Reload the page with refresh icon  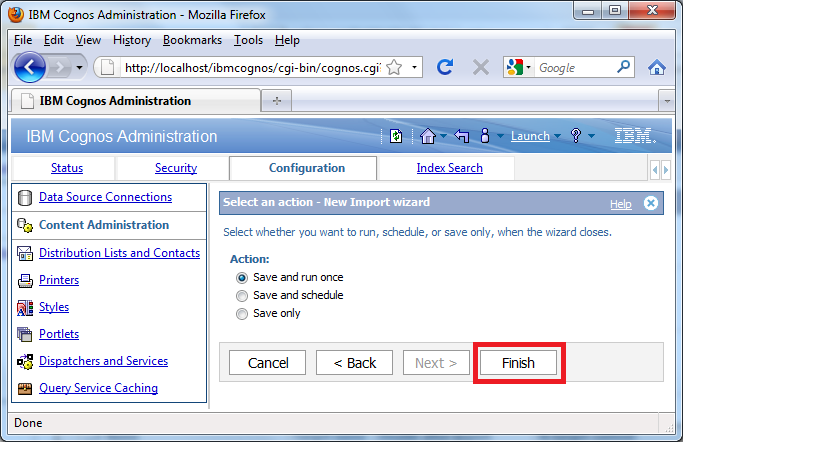coord(444,67)
